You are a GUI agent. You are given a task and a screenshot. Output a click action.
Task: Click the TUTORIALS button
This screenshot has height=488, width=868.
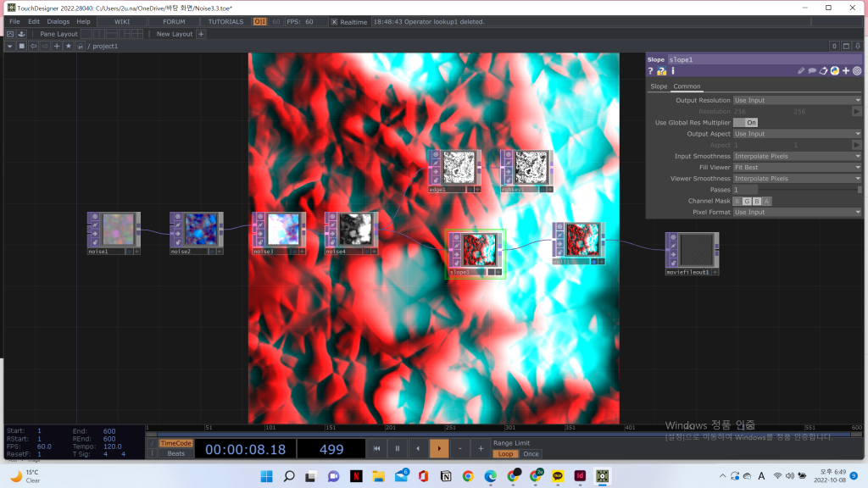(x=225, y=22)
